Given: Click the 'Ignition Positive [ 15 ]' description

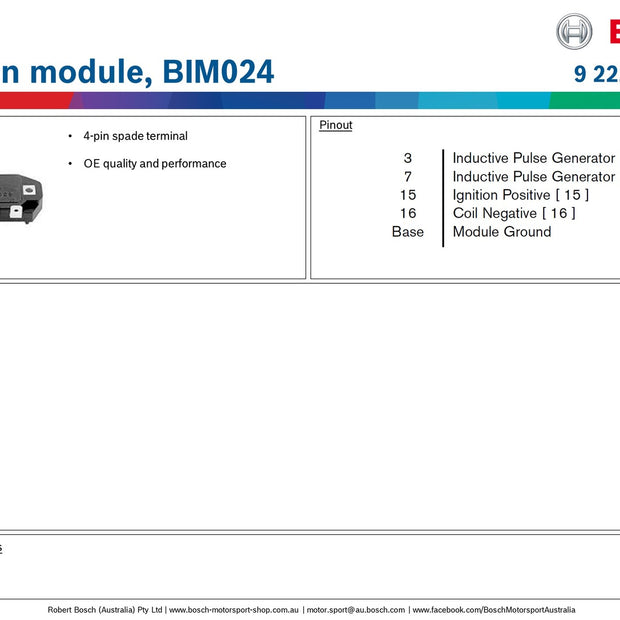Looking at the screenshot, I should pos(521,195).
